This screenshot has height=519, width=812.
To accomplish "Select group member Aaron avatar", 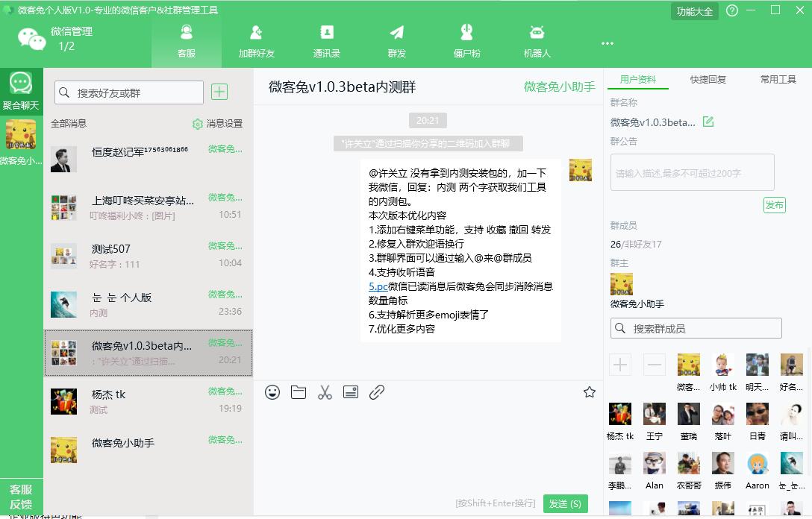I will pyautogui.click(x=757, y=463).
